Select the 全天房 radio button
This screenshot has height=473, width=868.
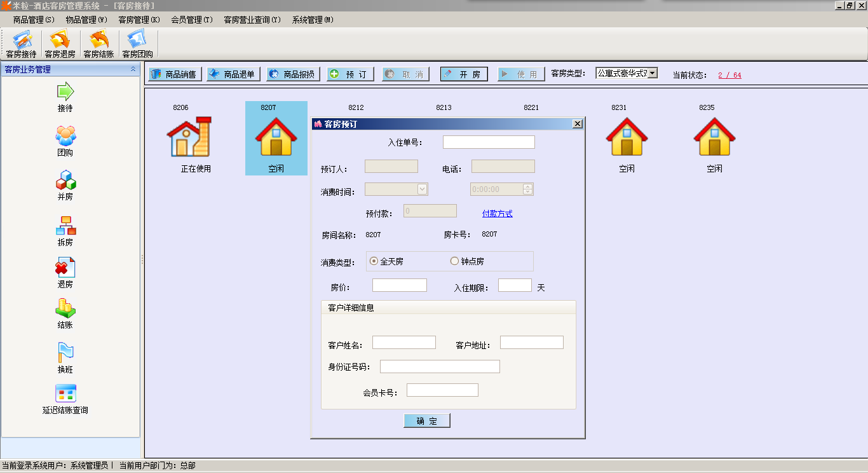(374, 261)
